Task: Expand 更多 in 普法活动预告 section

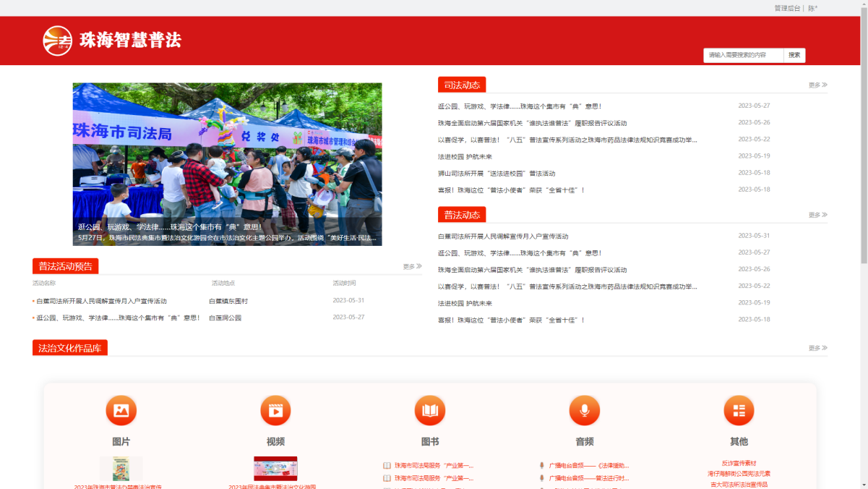Action: 412,267
